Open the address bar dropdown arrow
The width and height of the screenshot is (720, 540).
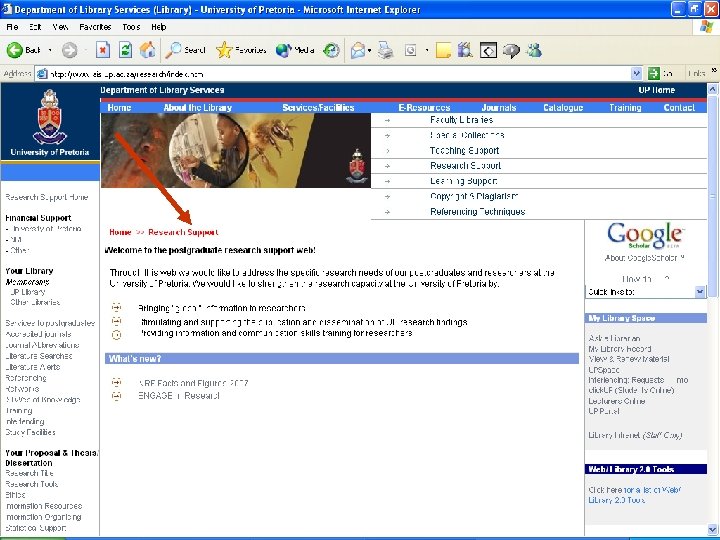click(636, 73)
